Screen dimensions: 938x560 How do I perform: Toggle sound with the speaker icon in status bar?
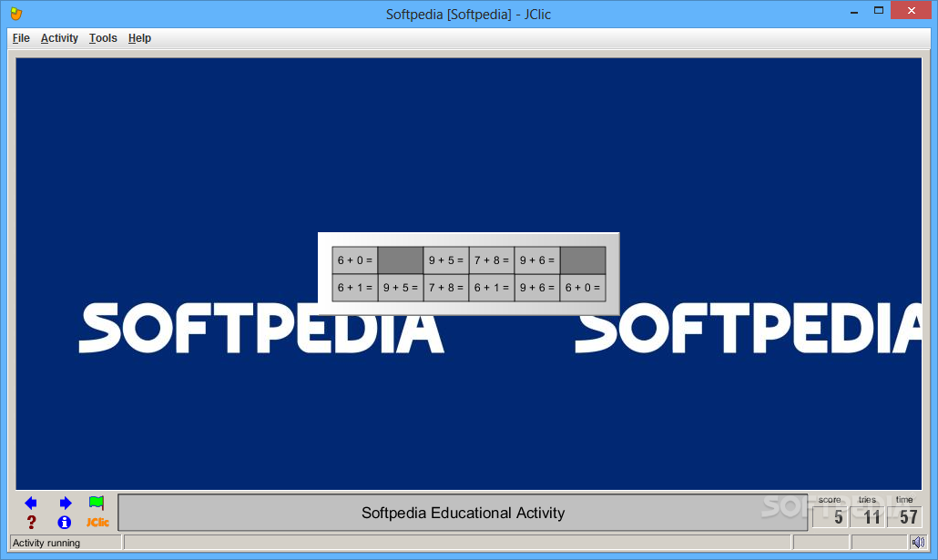[x=918, y=542]
